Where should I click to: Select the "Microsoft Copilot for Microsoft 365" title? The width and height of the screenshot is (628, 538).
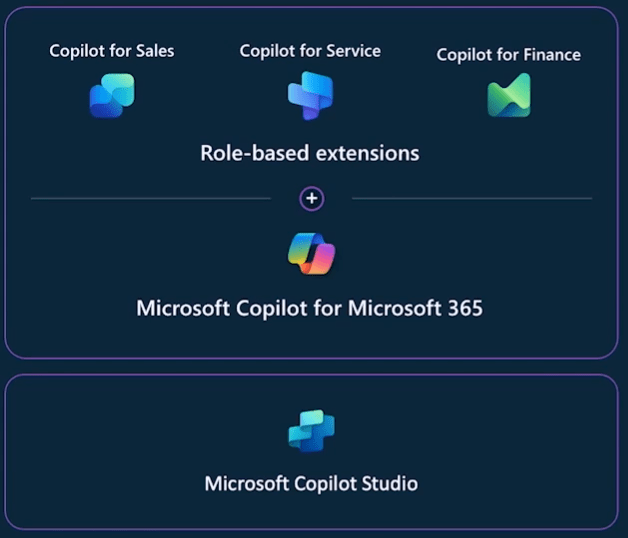click(x=310, y=307)
